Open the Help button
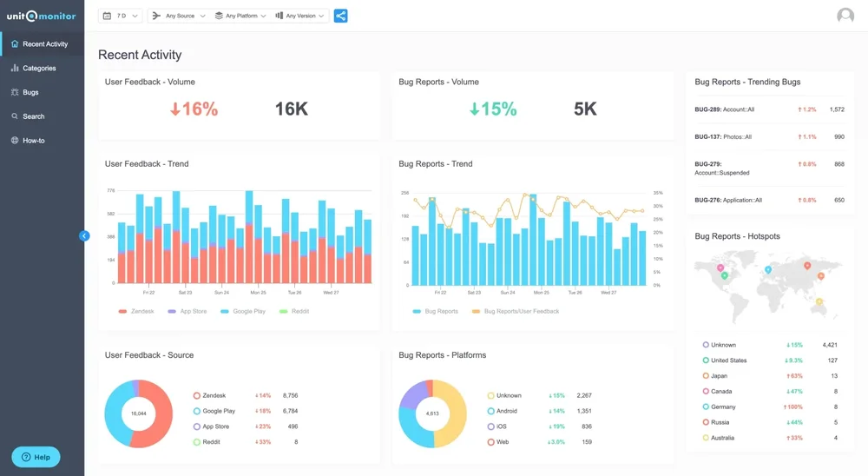This screenshot has height=476, width=868. pyautogui.click(x=36, y=457)
